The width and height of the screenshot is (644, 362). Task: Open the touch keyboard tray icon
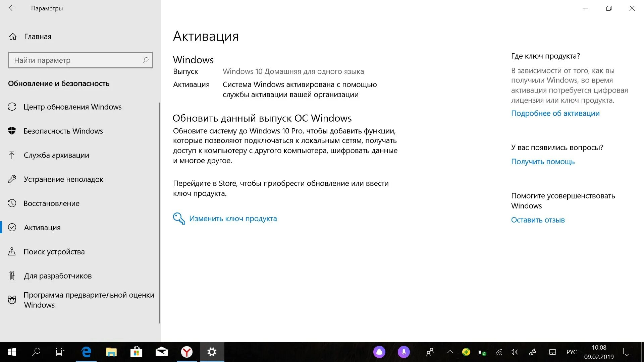552,352
